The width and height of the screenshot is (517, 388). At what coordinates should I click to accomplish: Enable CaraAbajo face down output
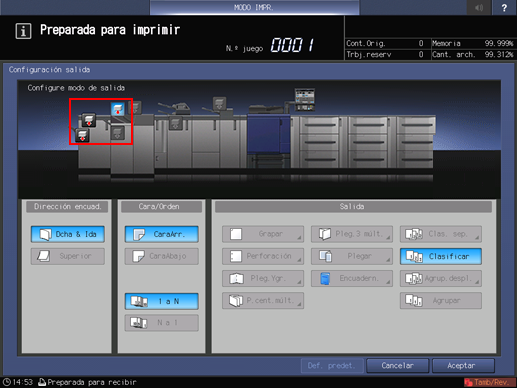coord(162,256)
